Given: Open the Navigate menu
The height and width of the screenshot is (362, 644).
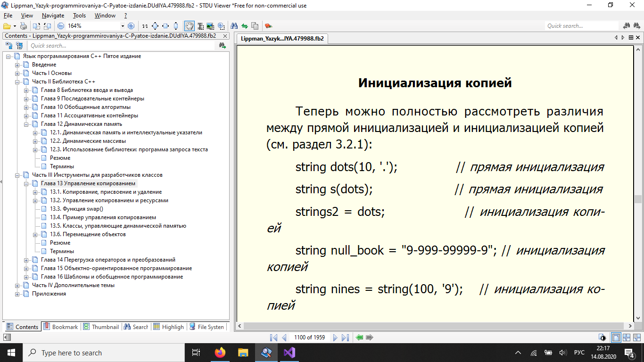Looking at the screenshot, I should click(x=53, y=16).
